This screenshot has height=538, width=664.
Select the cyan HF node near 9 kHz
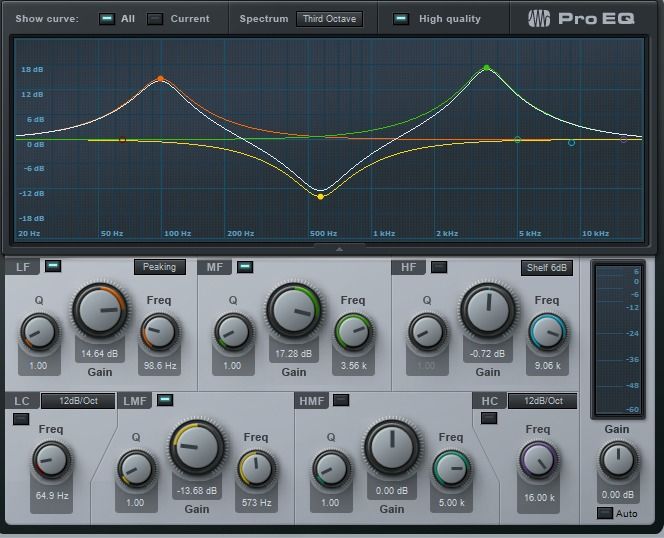coord(571,143)
